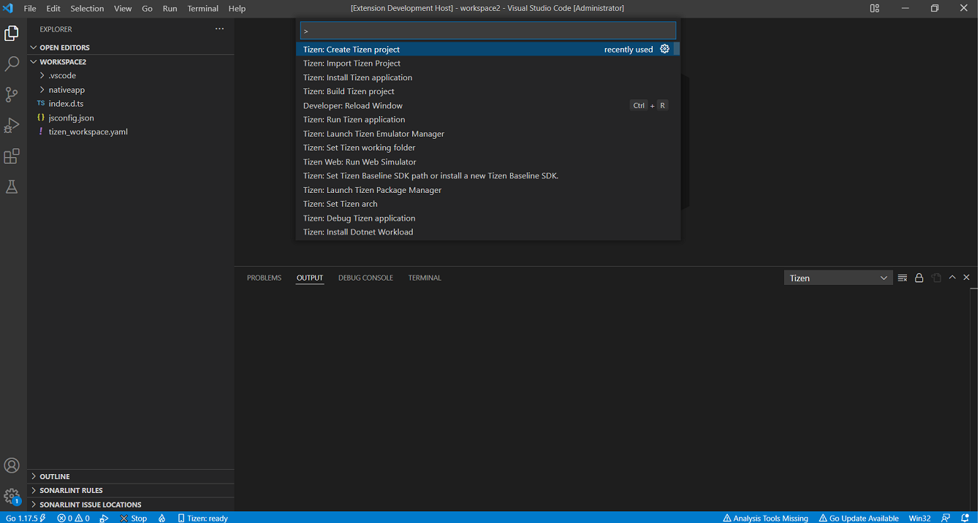Expand the nativeapp folder
Screen dimensions: 980x523
(x=67, y=90)
